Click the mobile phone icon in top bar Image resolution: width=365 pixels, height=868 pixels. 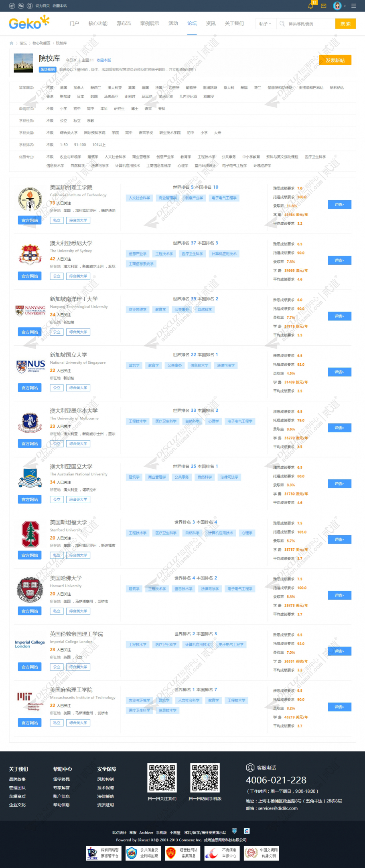tap(29, 6)
